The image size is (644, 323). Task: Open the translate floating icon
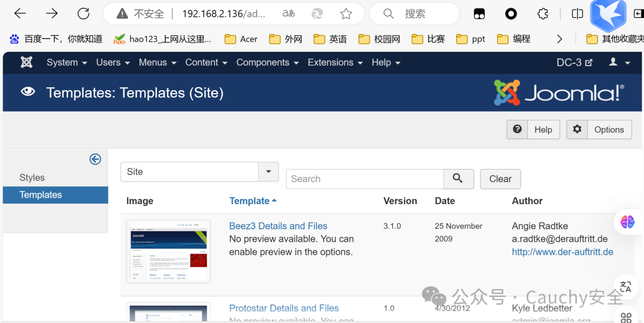(626, 287)
